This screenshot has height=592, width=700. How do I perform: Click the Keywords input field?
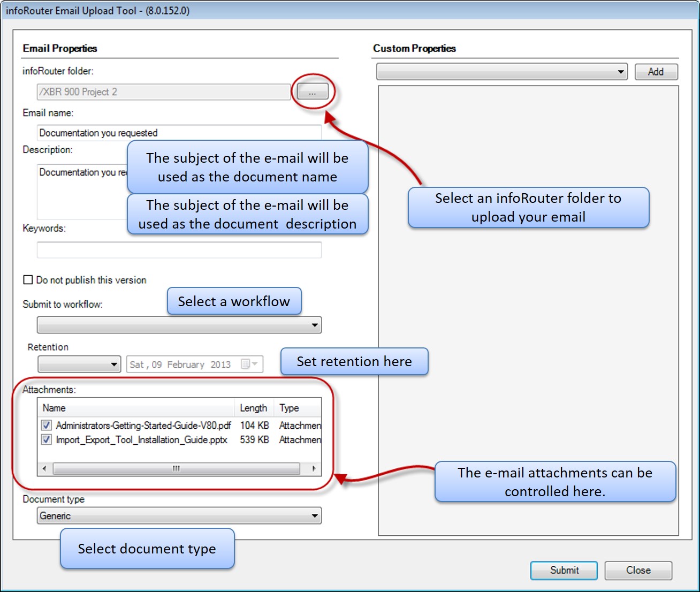179,250
